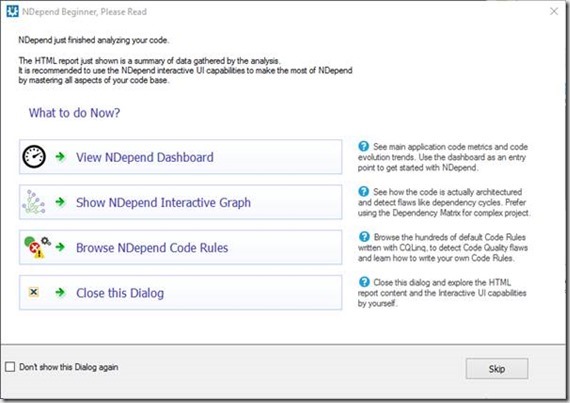Click the dependency graph icon
This screenshot has width=570, height=403.
tap(33, 202)
